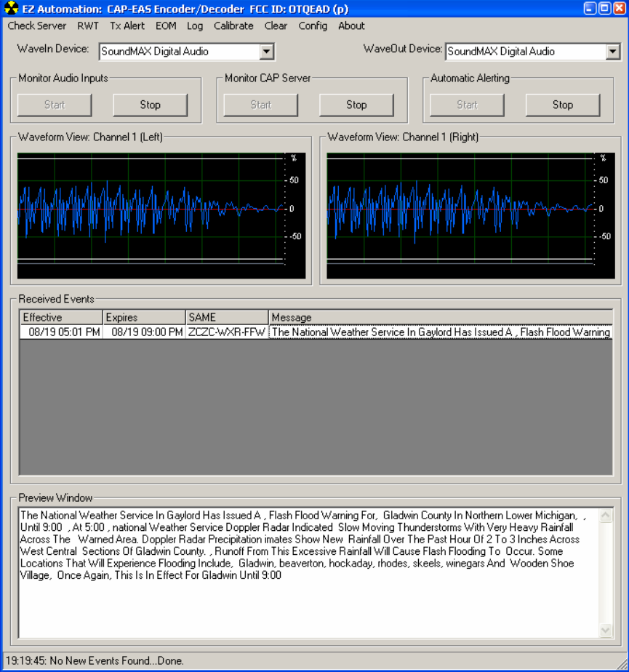Open the Check Server menu

click(x=37, y=25)
